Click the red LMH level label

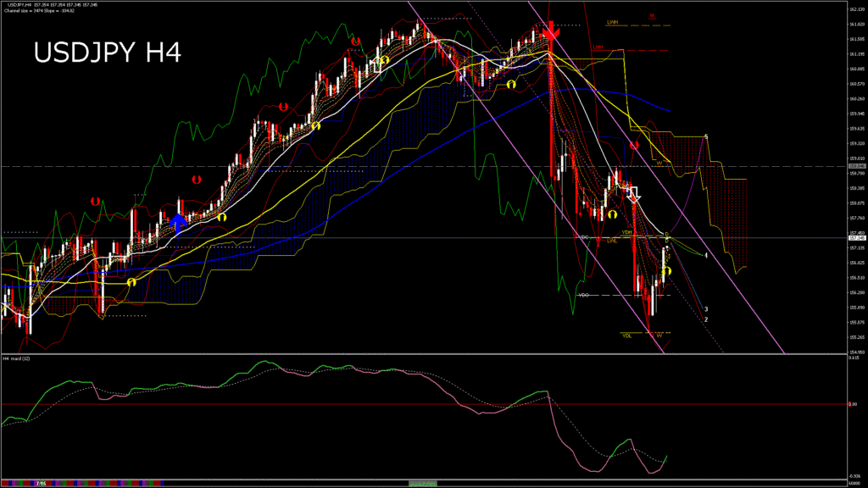598,47
